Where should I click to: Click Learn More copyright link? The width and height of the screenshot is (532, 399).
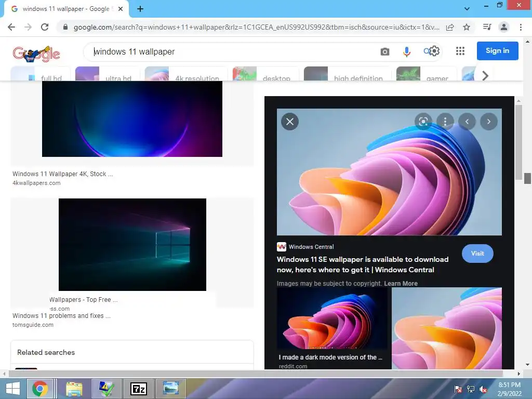401,283
